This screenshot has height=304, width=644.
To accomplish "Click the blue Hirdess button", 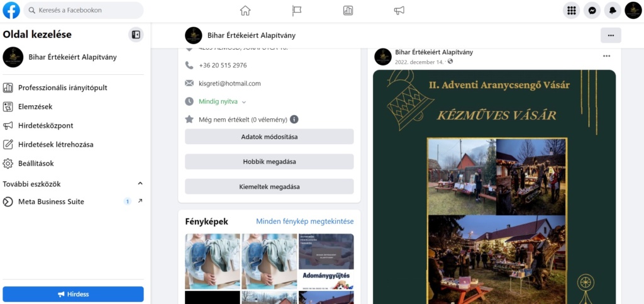I will 73,294.
